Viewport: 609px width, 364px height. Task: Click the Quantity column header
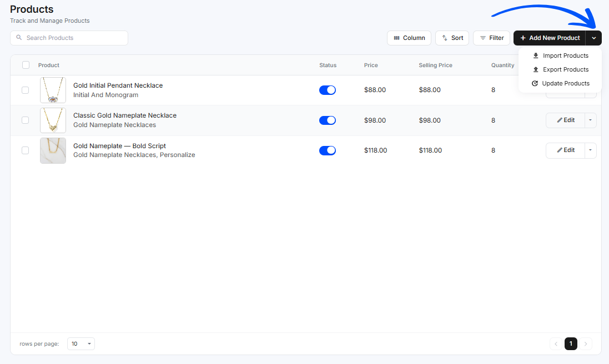(x=502, y=65)
